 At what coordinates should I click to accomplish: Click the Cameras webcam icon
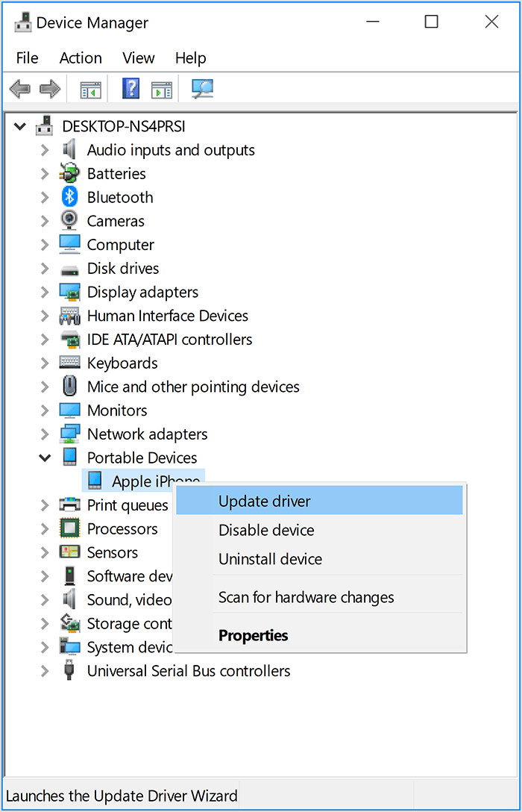tap(69, 221)
